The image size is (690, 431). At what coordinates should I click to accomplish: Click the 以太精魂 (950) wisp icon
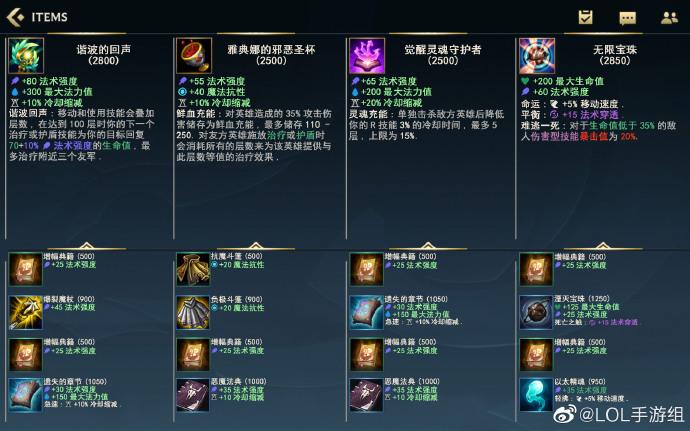pyautogui.click(x=536, y=395)
